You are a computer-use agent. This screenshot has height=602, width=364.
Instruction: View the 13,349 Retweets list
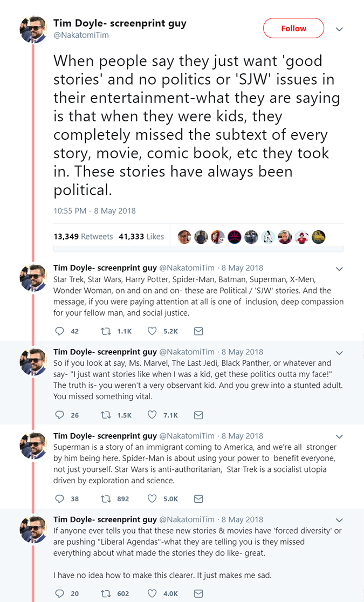click(83, 236)
